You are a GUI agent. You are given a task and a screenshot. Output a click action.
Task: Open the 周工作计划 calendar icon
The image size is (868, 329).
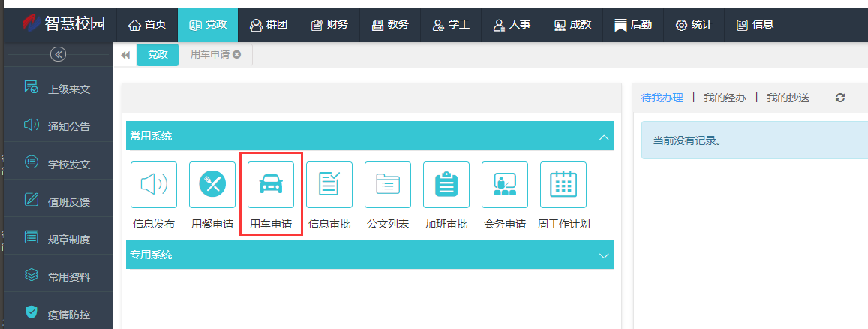563,185
